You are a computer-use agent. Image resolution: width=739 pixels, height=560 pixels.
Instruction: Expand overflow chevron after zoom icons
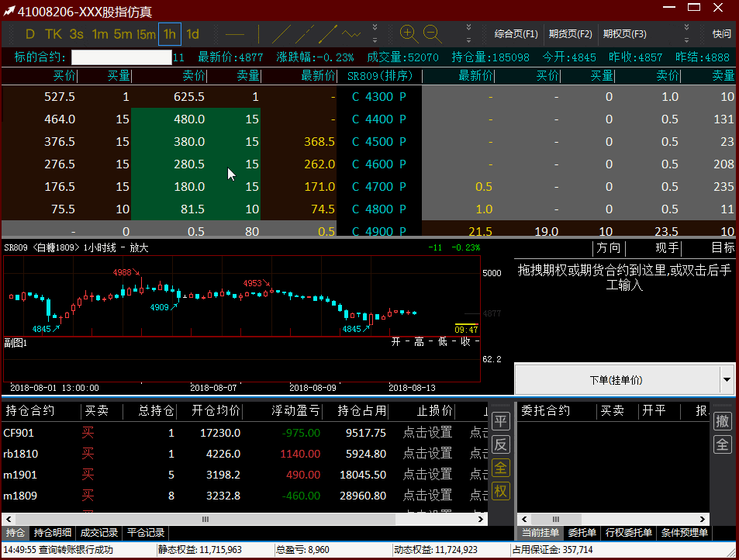tap(468, 33)
